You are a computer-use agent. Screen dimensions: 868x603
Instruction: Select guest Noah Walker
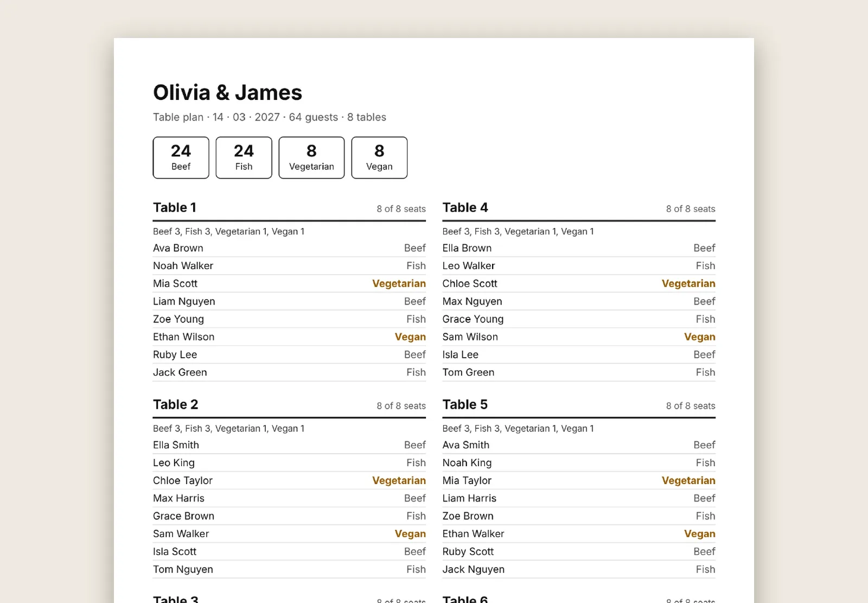point(183,266)
